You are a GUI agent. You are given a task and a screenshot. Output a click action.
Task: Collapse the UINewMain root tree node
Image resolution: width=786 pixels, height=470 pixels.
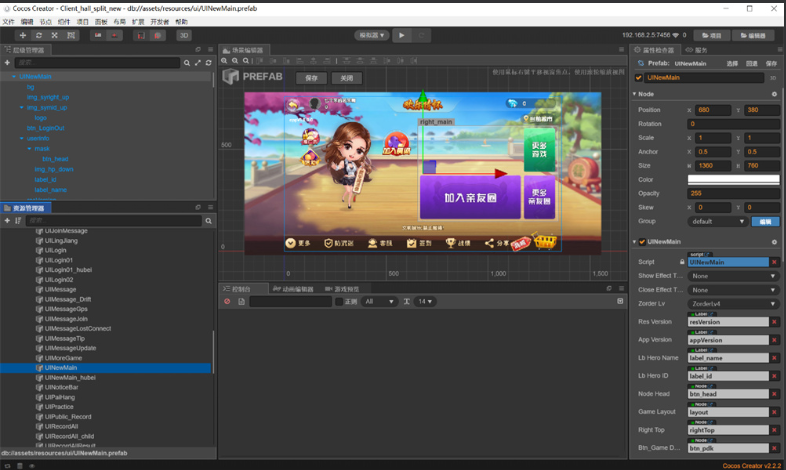(14, 77)
